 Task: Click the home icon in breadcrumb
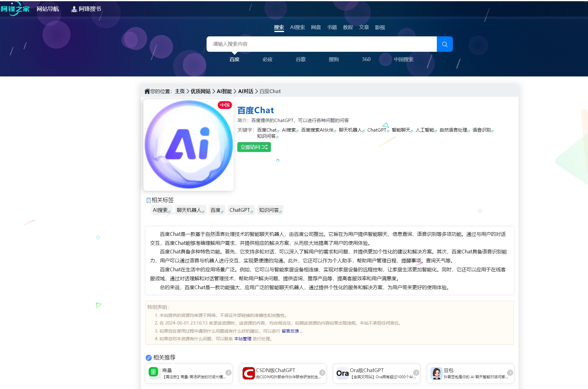147,91
